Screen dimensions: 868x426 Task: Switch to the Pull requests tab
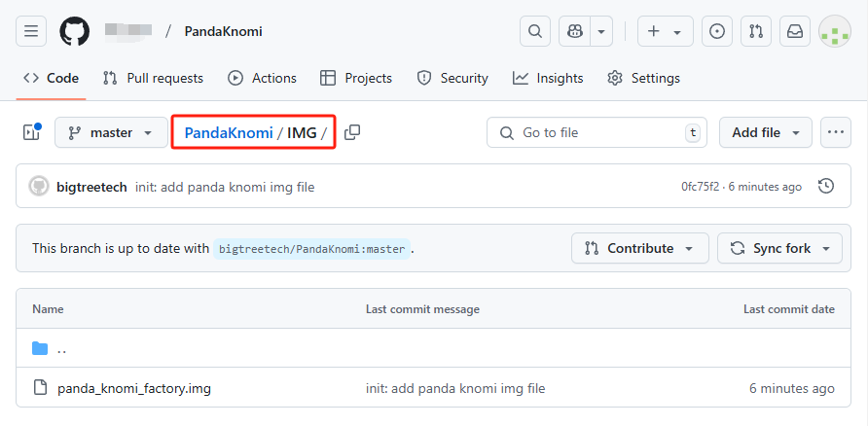pos(153,78)
